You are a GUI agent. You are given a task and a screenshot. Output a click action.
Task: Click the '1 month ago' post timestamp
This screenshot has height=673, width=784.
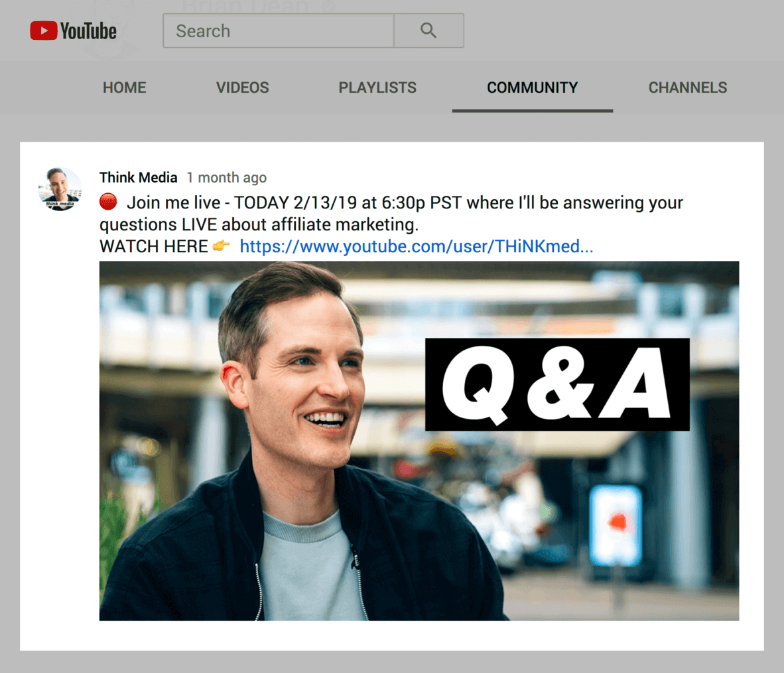click(x=227, y=177)
